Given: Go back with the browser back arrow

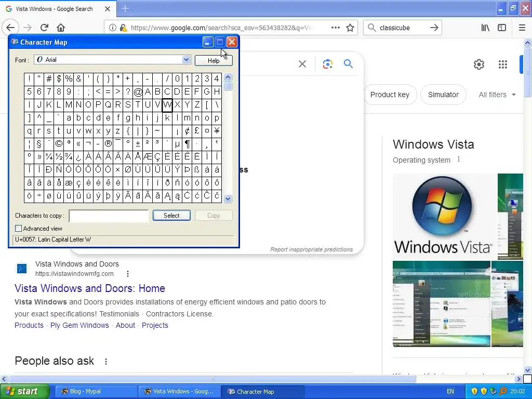Looking at the screenshot, I should [x=10, y=28].
